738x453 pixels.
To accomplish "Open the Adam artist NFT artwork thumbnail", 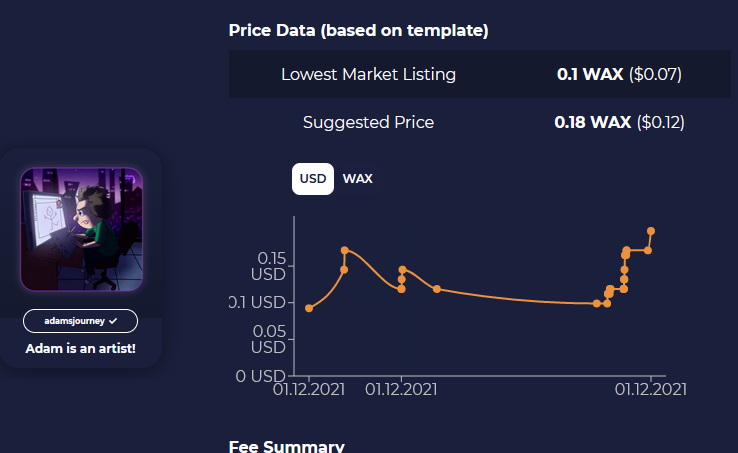I will tap(81, 229).
